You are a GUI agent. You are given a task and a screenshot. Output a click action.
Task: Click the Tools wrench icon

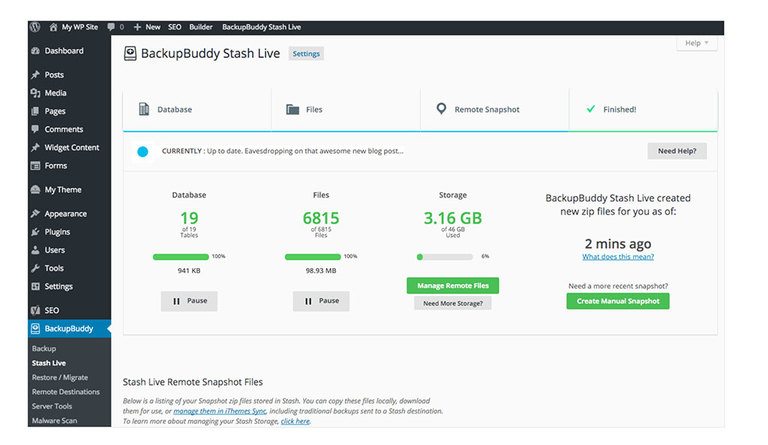[35, 268]
